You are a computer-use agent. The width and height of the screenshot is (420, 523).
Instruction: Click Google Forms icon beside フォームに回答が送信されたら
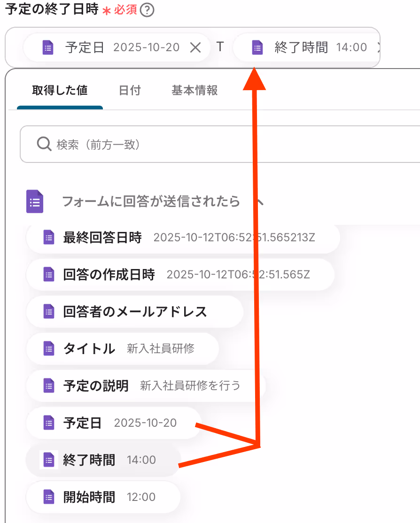[x=35, y=201]
